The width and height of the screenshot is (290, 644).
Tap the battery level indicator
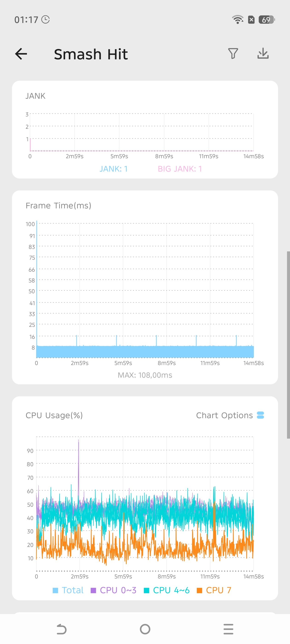pyautogui.click(x=267, y=20)
